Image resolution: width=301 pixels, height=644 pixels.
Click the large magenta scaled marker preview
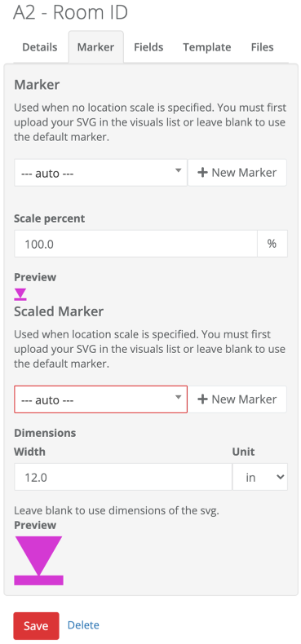pyautogui.click(x=38, y=560)
